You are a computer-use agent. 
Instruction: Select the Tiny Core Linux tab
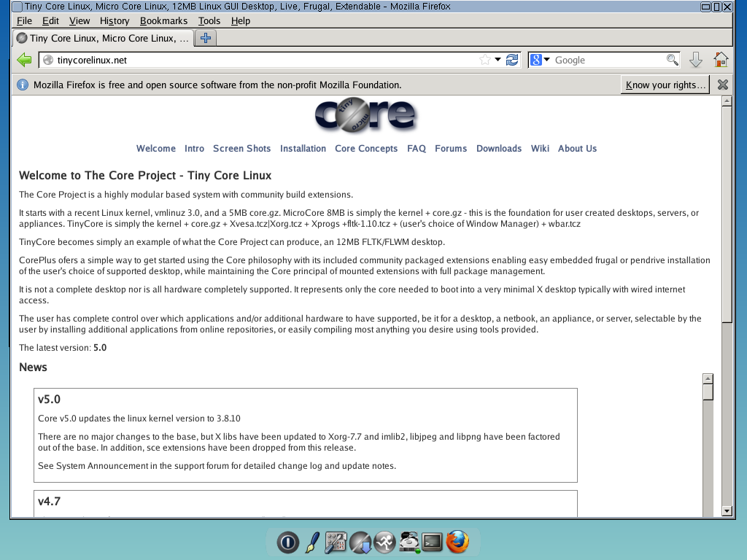tap(103, 38)
